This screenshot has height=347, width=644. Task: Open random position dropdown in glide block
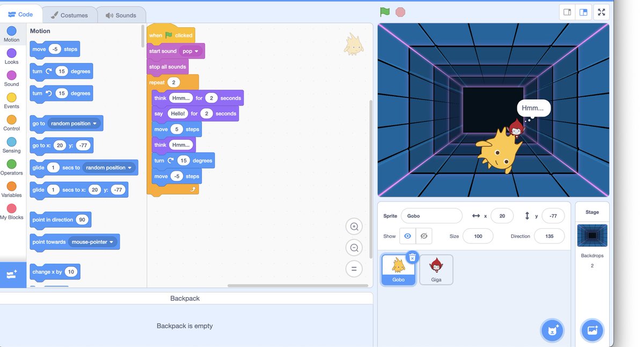click(x=108, y=168)
